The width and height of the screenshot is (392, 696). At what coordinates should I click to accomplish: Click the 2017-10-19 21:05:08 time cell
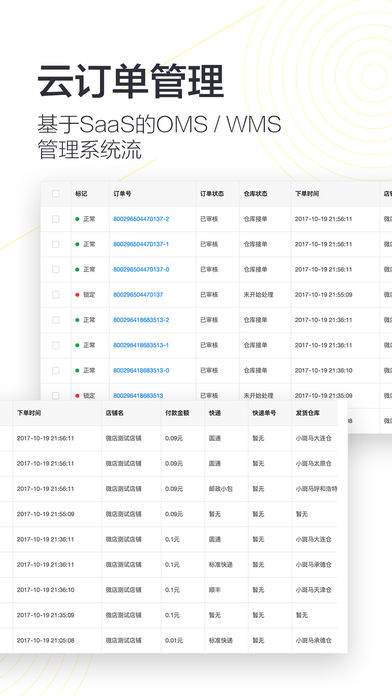(45, 640)
